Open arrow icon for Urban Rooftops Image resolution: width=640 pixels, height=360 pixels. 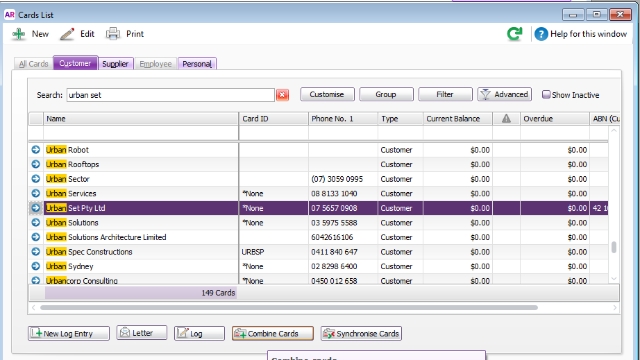tap(36, 164)
